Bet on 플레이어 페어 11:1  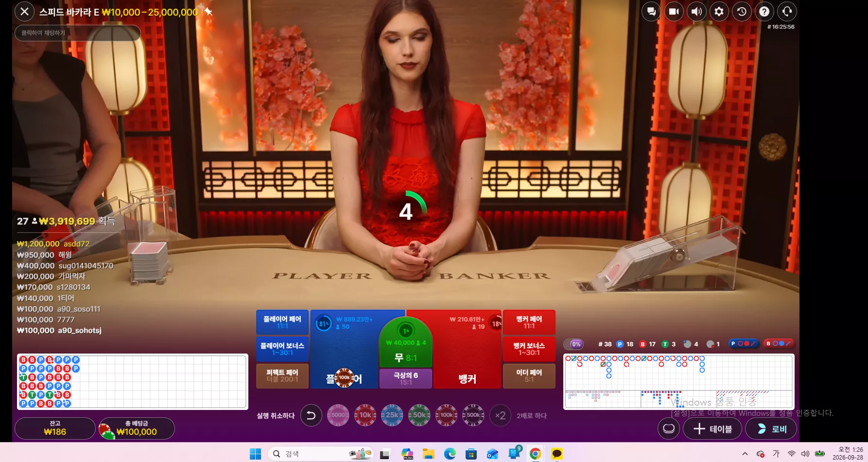click(282, 322)
